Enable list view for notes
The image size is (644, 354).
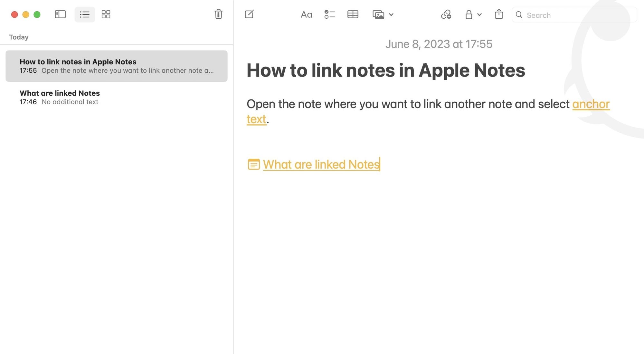tap(84, 14)
